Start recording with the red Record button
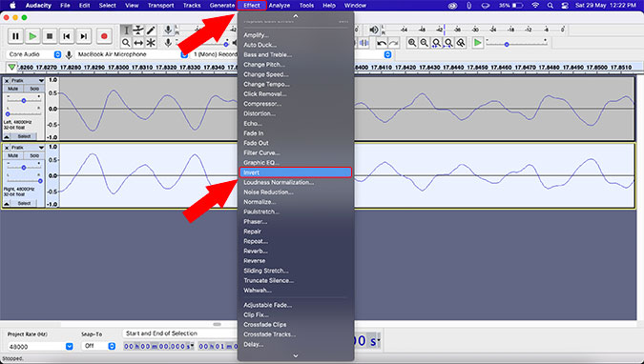The width and height of the screenshot is (644, 364). pos(104,36)
